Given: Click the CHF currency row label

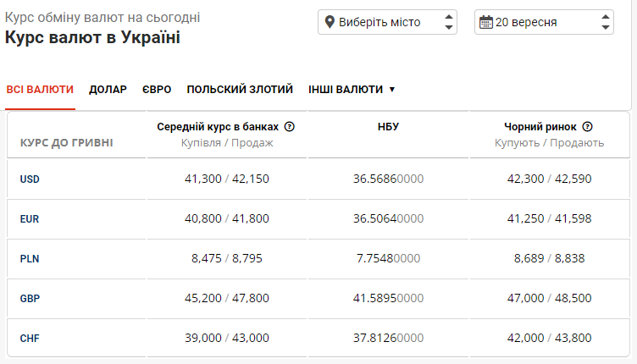Looking at the screenshot, I should [x=30, y=338].
